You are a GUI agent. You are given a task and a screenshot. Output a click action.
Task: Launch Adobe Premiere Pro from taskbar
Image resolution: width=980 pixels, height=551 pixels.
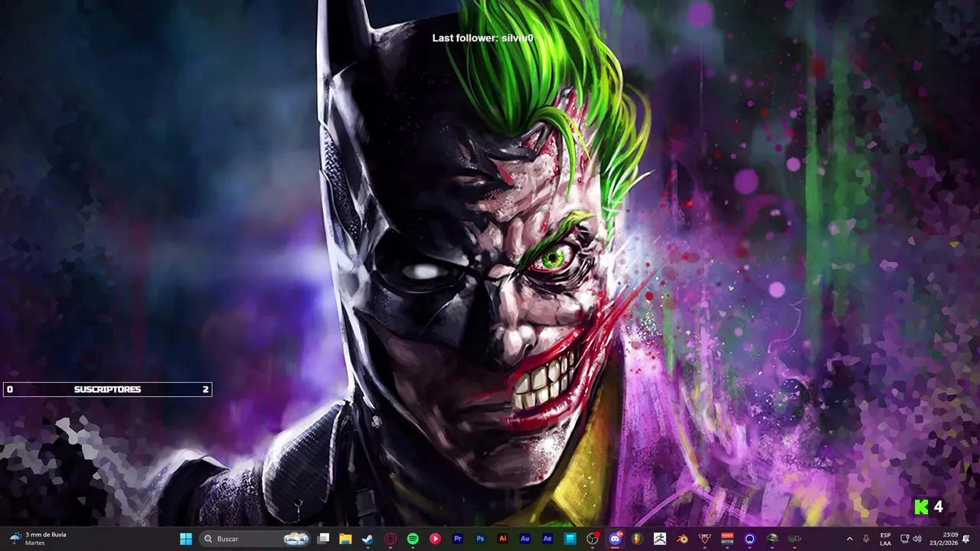click(x=458, y=539)
